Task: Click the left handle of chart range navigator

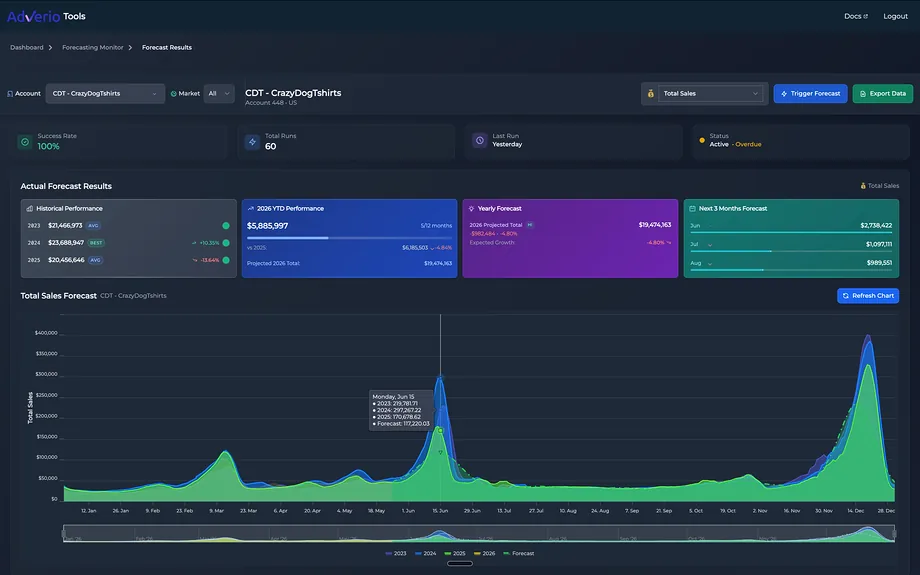Action: coord(64,533)
